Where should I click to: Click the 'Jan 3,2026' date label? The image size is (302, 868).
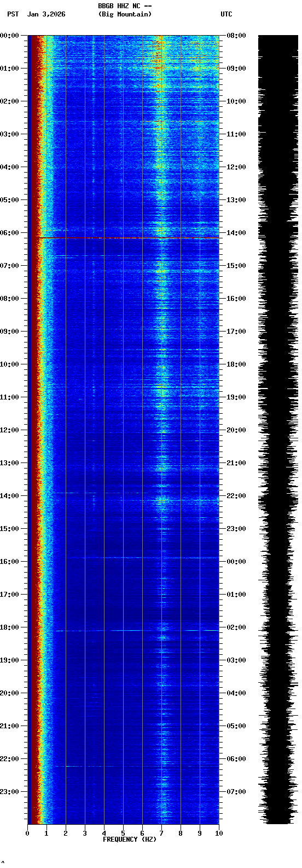pyautogui.click(x=47, y=14)
